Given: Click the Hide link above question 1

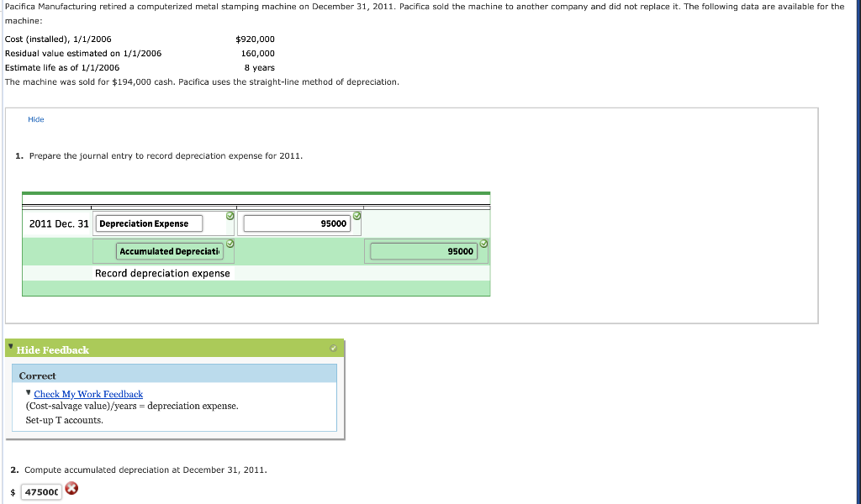Looking at the screenshot, I should coord(35,119).
